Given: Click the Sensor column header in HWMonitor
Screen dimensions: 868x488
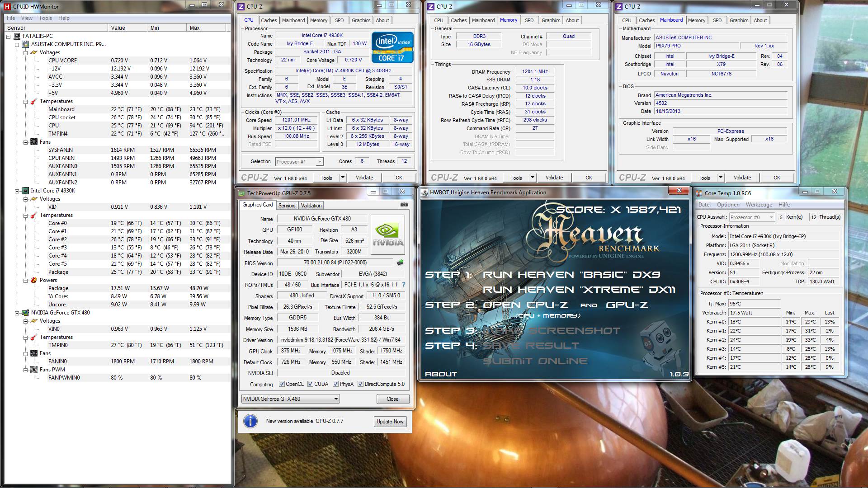Looking at the screenshot, I should pos(56,28).
